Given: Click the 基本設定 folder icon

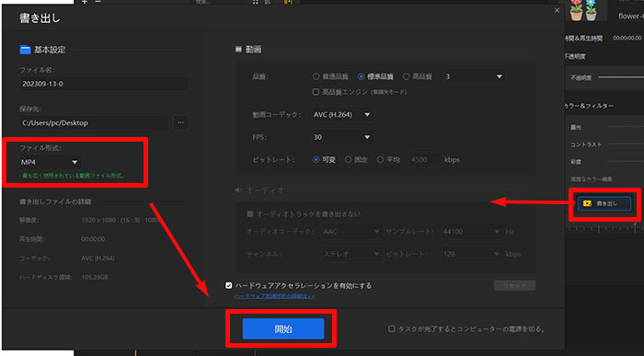Looking at the screenshot, I should click(x=25, y=50).
